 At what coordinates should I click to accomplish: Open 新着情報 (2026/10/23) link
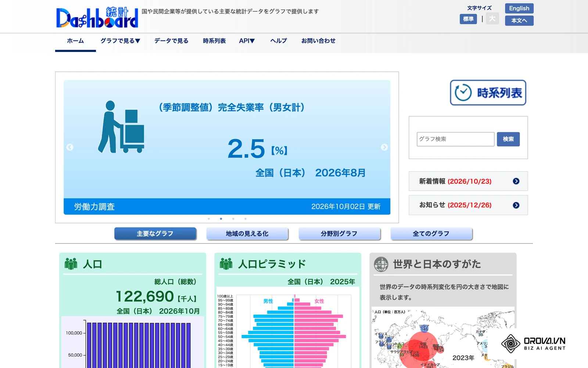click(x=468, y=181)
